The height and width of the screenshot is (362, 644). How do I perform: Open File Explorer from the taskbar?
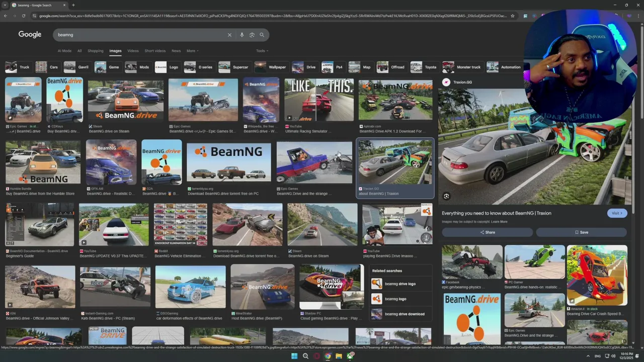339,356
